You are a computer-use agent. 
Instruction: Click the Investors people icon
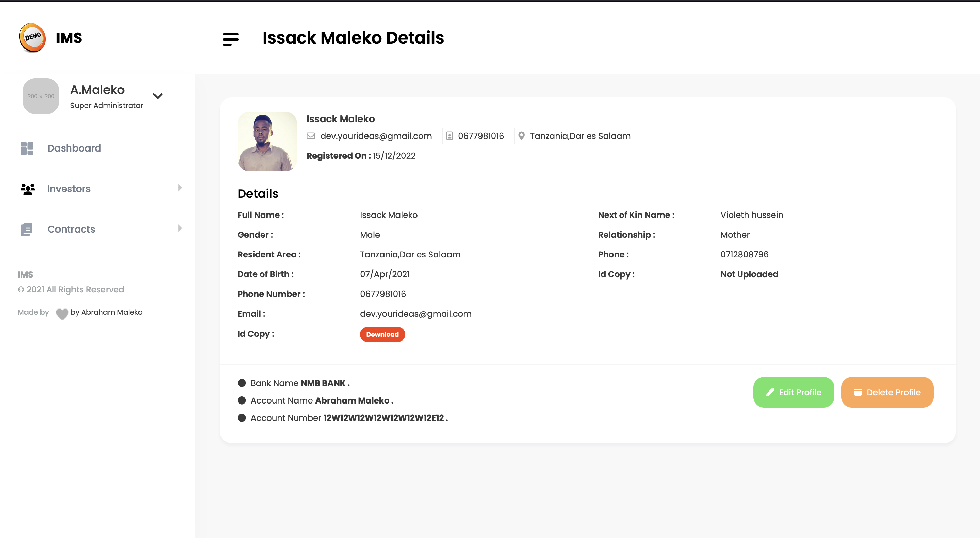[x=28, y=189]
